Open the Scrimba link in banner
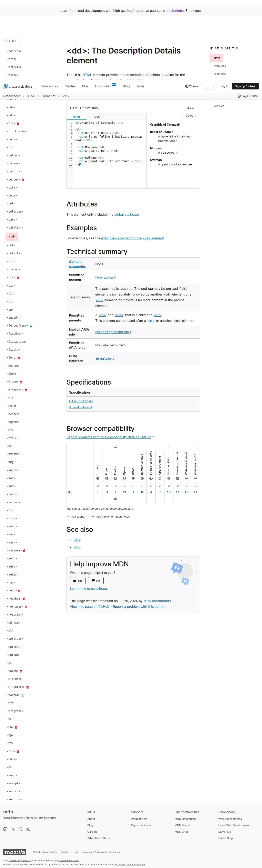The image size is (262, 868). coord(178,11)
